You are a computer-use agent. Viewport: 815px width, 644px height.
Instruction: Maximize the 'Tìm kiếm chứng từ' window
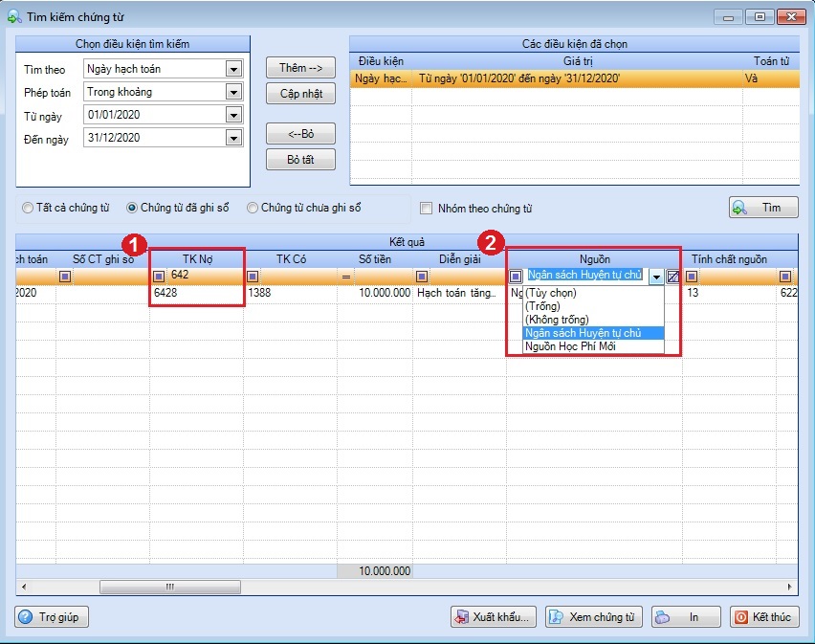[760, 16]
